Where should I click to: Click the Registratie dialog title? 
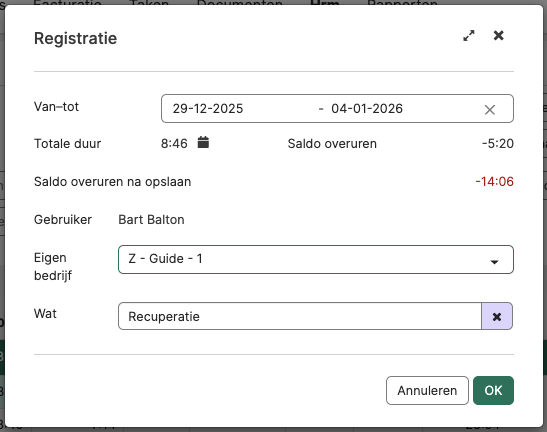click(75, 38)
